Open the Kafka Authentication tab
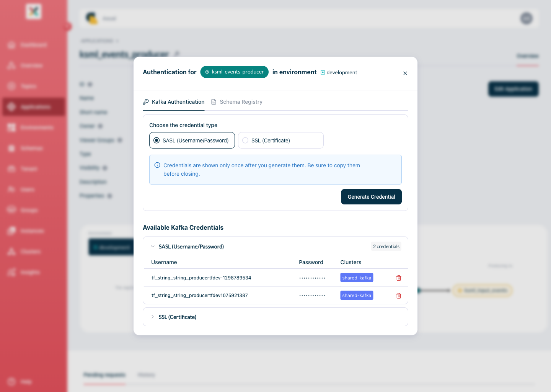Viewport: 551px width, 392px height. coord(174,102)
